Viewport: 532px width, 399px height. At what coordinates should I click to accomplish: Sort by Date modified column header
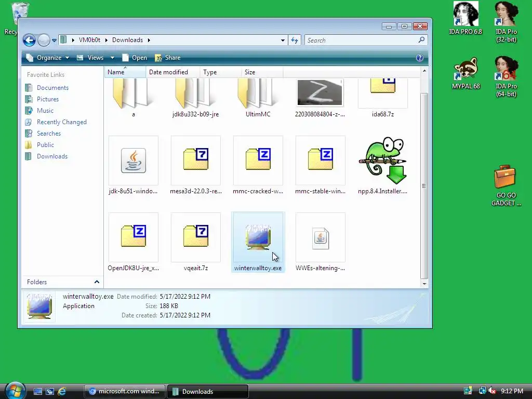point(173,72)
